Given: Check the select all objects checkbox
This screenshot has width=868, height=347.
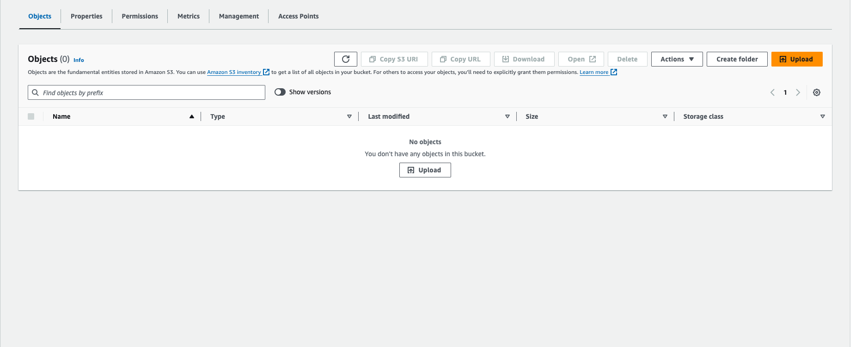Looking at the screenshot, I should (31, 116).
